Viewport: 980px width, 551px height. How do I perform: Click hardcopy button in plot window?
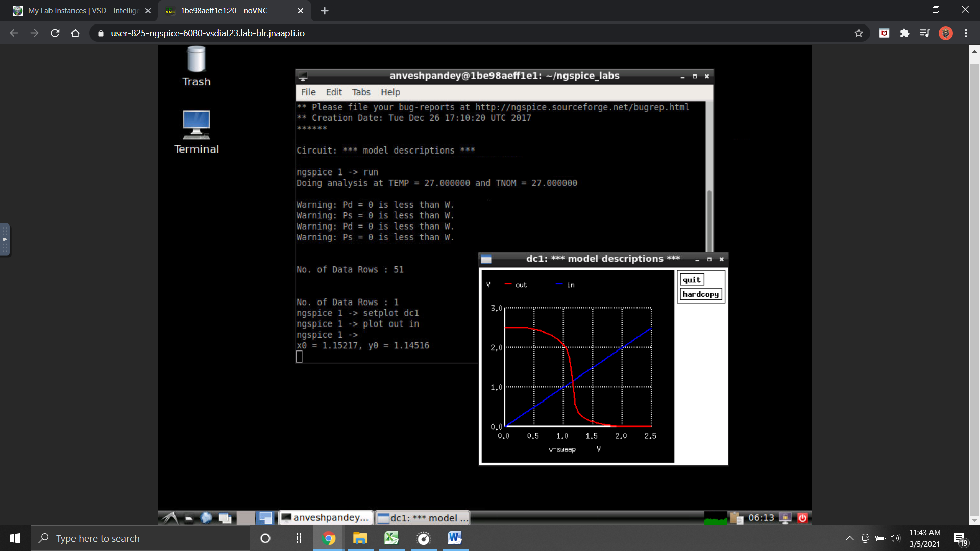pos(700,294)
